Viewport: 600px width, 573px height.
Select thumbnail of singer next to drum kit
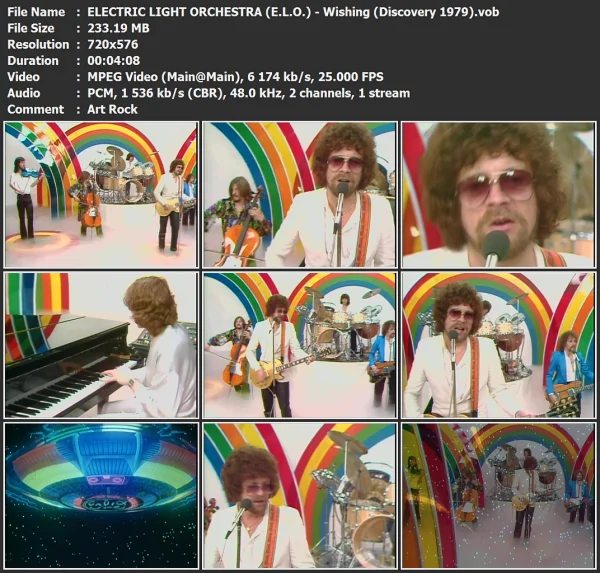click(x=300, y=495)
